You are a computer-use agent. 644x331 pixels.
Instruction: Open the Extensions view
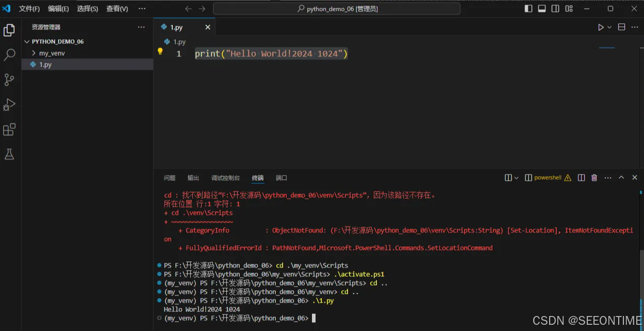9,129
